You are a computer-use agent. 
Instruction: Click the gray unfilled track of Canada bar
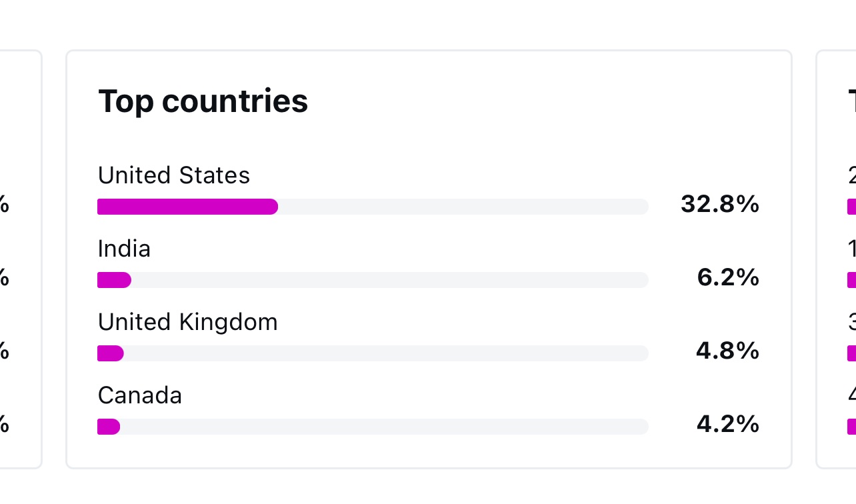click(x=384, y=427)
